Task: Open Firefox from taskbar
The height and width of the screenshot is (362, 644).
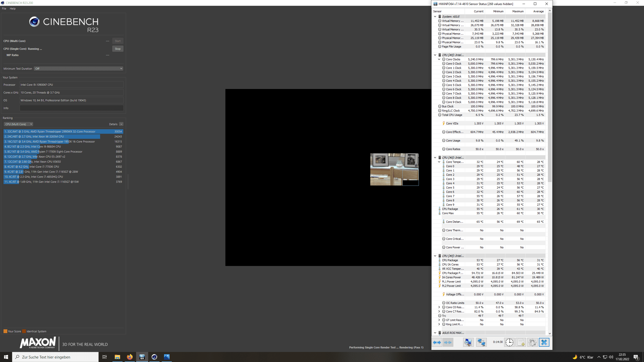Action: (x=130, y=357)
